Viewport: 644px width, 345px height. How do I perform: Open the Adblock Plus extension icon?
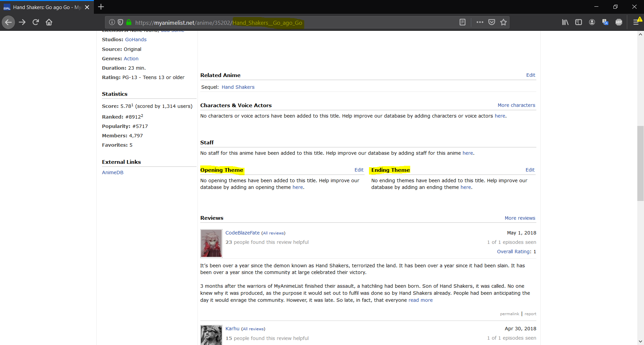[x=619, y=22]
